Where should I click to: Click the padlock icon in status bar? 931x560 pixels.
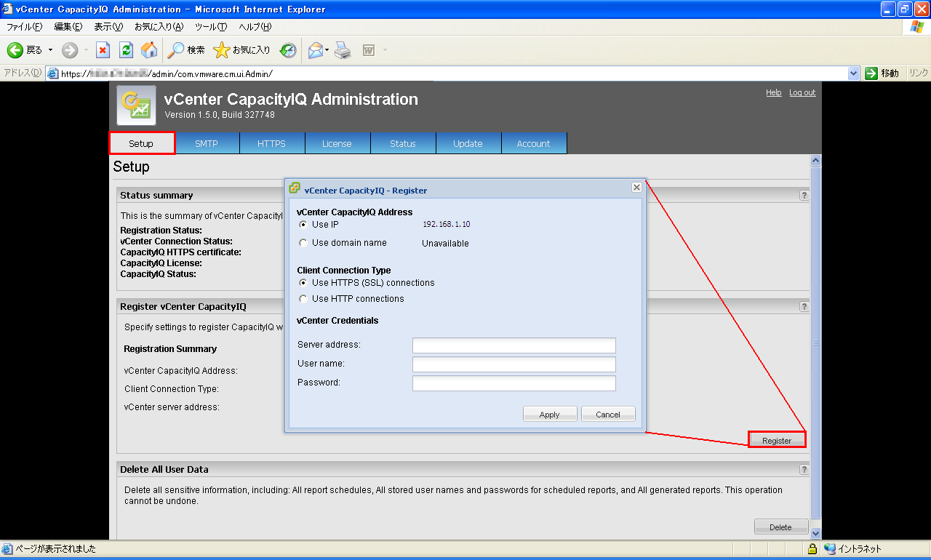(x=812, y=549)
